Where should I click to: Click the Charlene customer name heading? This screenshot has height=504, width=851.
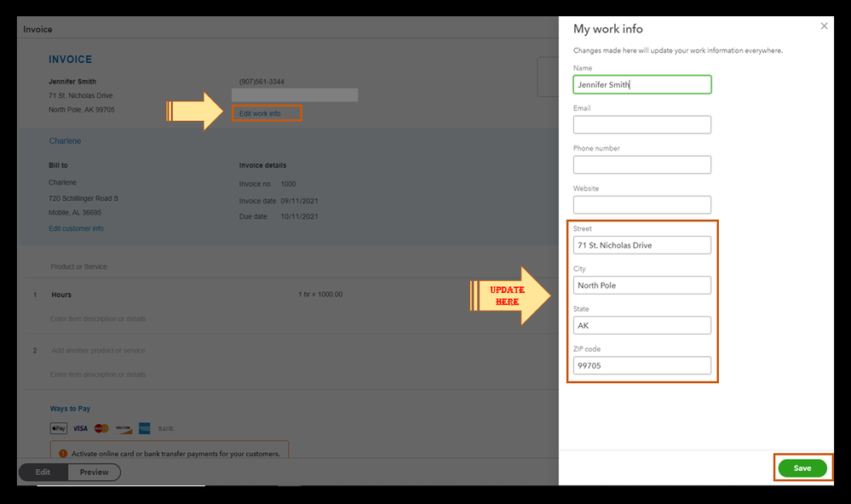tap(65, 141)
